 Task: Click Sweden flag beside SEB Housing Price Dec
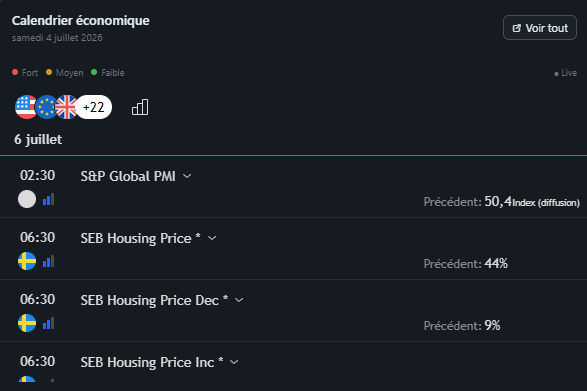(x=27, y=323)
